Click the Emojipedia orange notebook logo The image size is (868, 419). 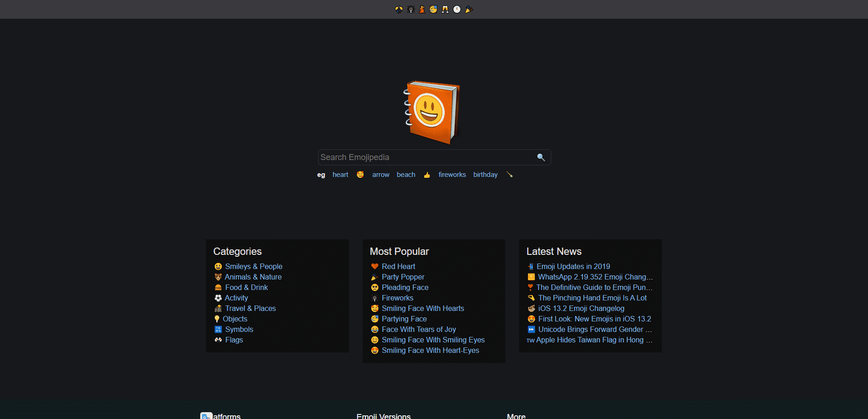coord(431,112)
